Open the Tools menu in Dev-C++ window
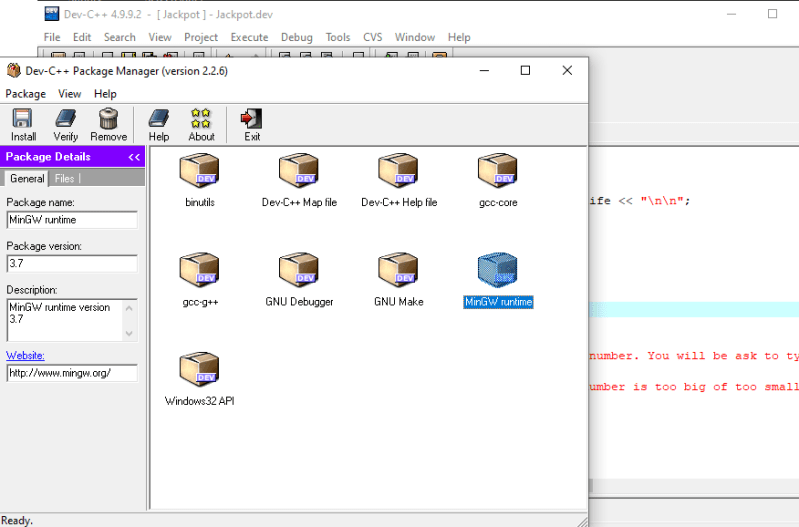 pos(338,37)
